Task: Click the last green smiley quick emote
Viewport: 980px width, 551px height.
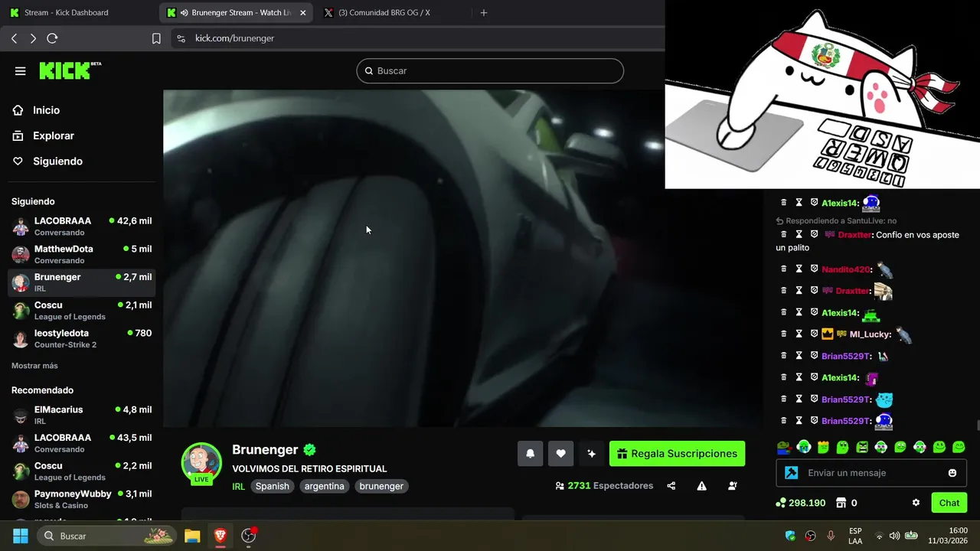Action: click(x=959, y=447)
